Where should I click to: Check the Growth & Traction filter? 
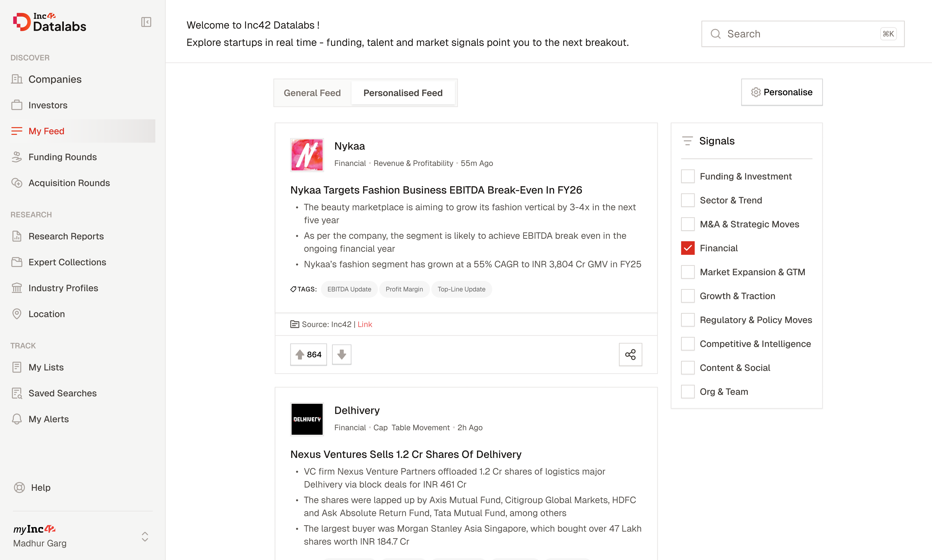tap(688, 296)
